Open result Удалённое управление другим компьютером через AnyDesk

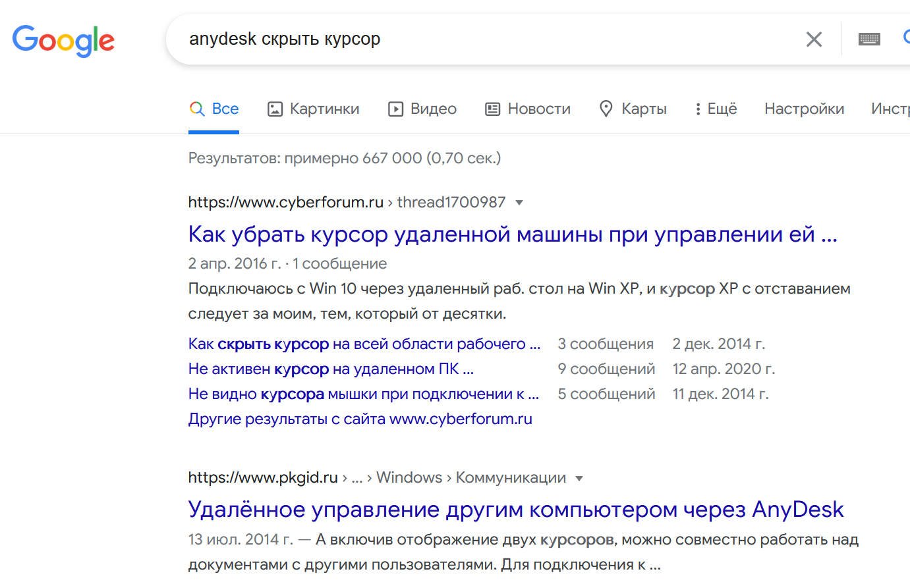516,509
